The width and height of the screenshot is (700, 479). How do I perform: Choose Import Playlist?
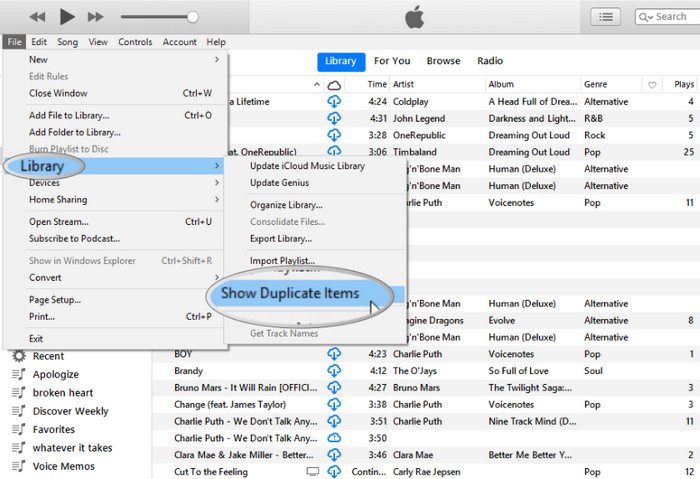click(282, 261)
